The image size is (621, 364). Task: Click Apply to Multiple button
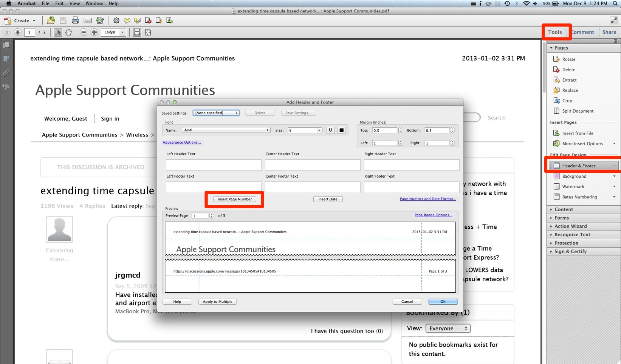tap(218, 302)
